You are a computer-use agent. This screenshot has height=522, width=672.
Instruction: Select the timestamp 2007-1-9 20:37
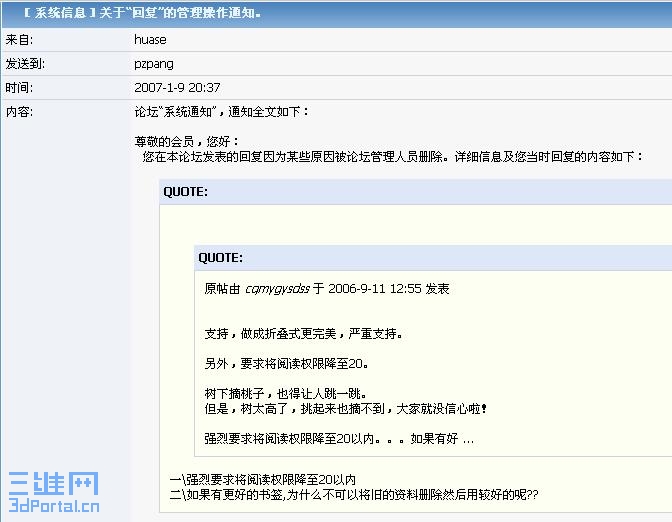pyautogui.click(x=177, y=88)
